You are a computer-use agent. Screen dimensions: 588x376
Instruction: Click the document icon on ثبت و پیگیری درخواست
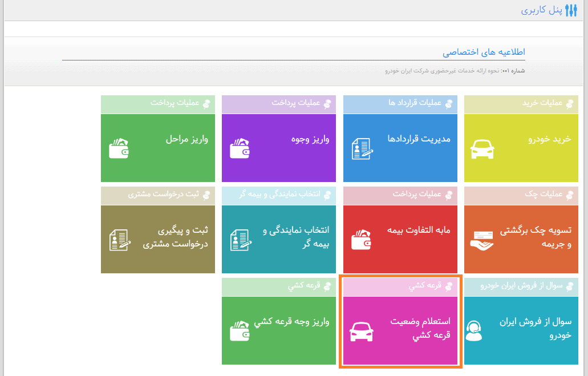tap(120, 240)
